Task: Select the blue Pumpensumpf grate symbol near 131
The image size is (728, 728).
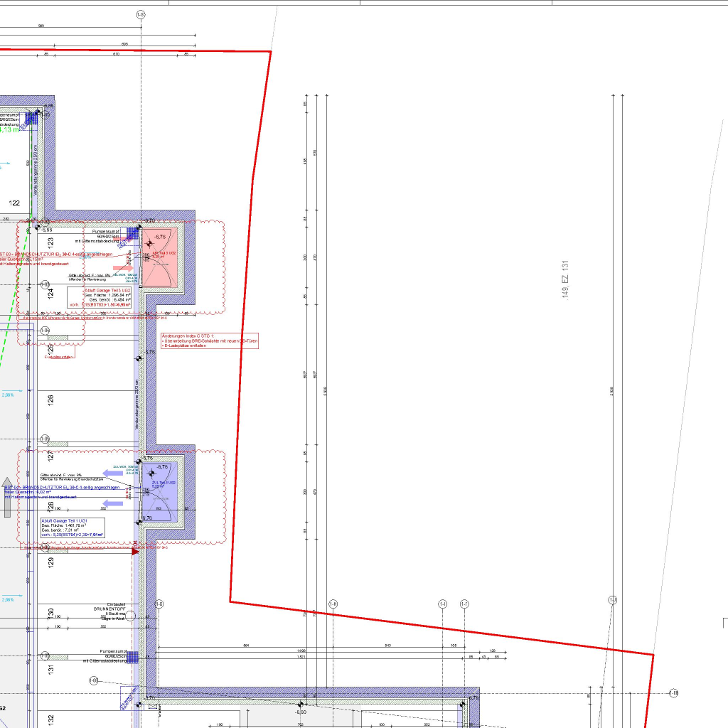Action: 133,657
